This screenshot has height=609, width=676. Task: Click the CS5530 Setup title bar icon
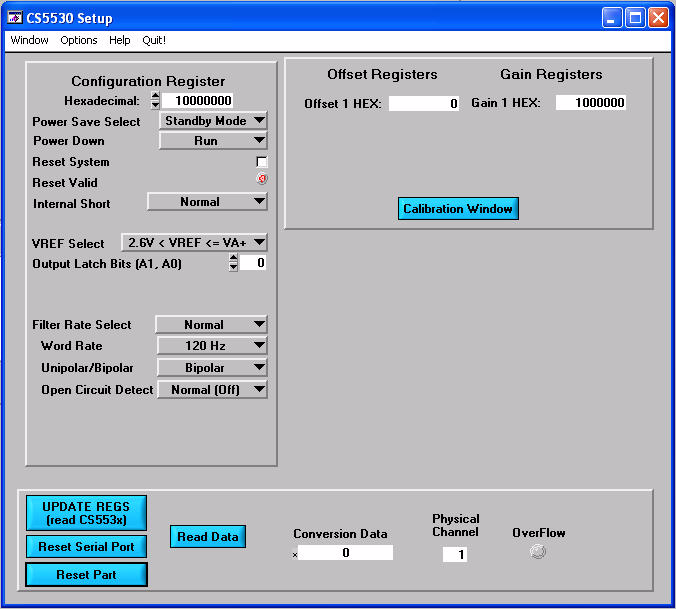click(x=14, y=18)
